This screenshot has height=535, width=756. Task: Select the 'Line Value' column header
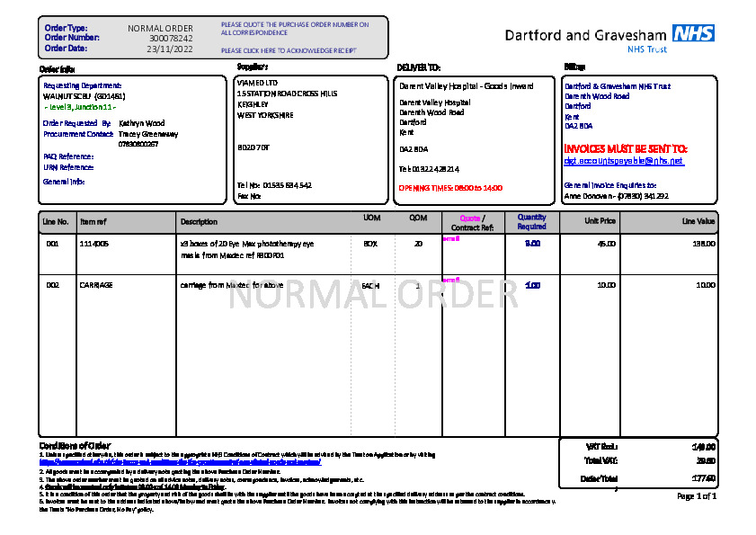698,221
